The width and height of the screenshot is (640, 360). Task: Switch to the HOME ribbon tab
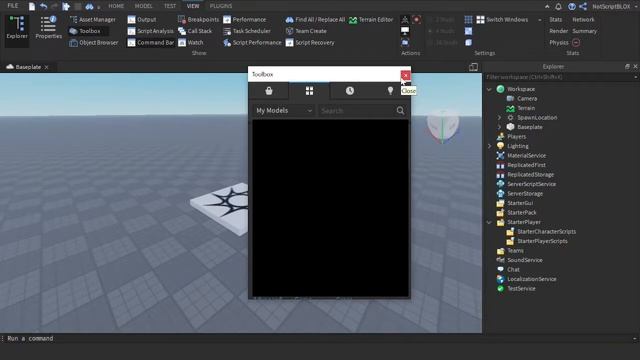click(116, 6)
